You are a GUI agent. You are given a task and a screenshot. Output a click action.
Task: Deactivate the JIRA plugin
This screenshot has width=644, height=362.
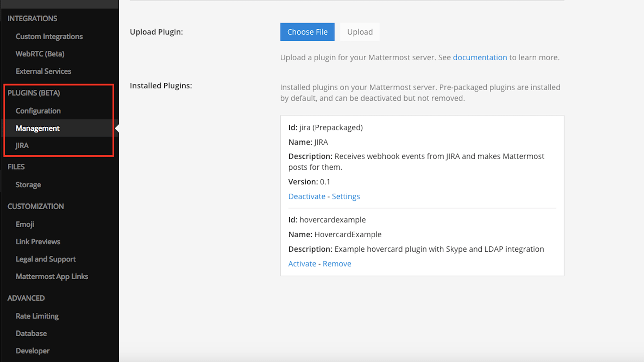(307, 196)
